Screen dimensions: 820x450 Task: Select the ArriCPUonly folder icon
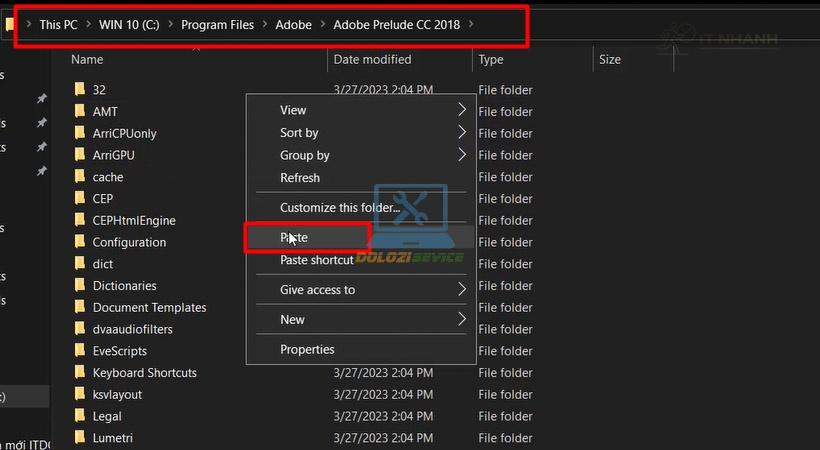(80, 134)
